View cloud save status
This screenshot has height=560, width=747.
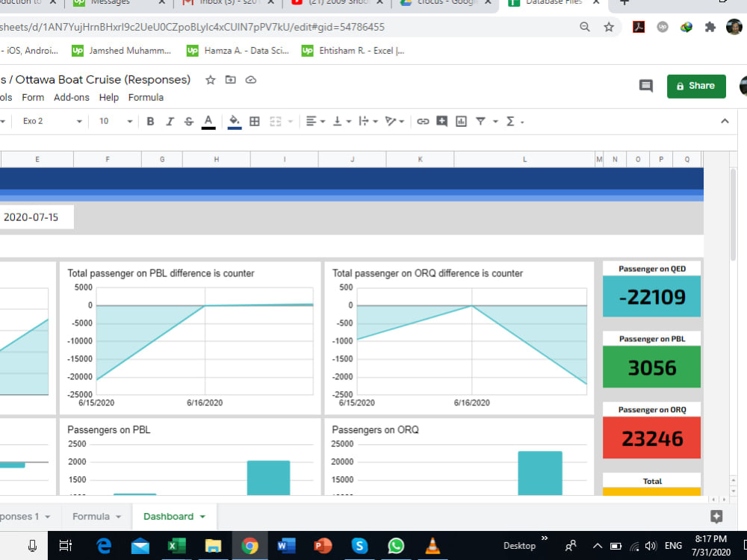[251, 80]
